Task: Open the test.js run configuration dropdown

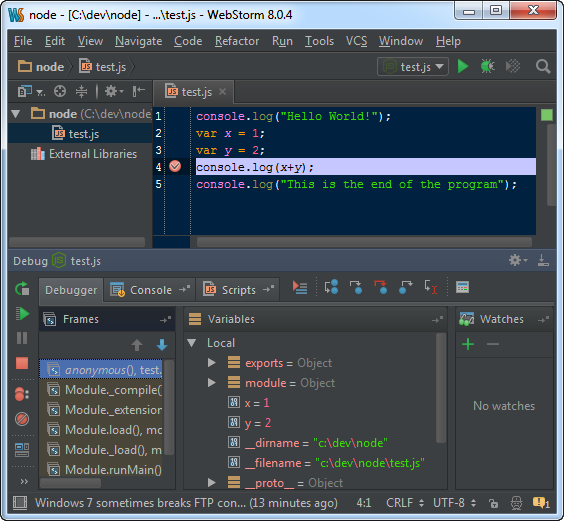Action: click(x=413, y=67)
